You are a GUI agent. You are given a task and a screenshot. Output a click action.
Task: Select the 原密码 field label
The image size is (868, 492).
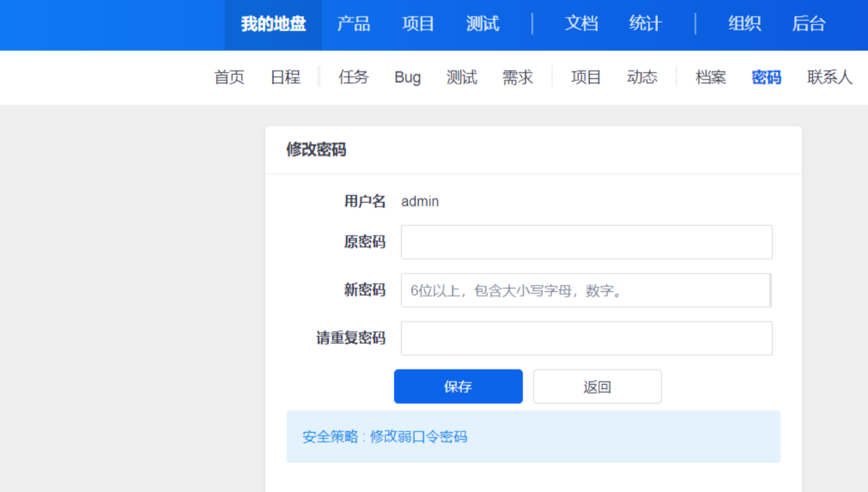[365, 242]
